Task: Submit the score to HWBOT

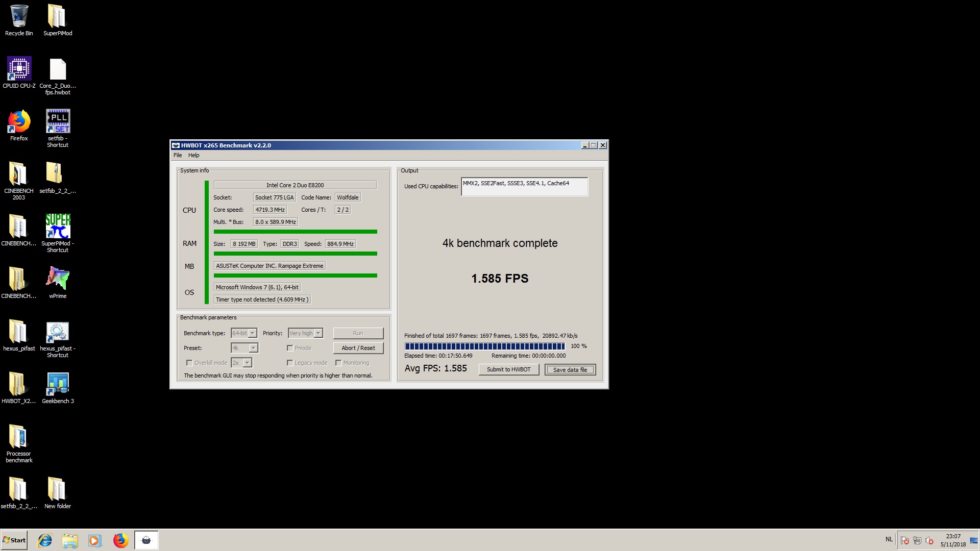Action: tap(509, 370)
